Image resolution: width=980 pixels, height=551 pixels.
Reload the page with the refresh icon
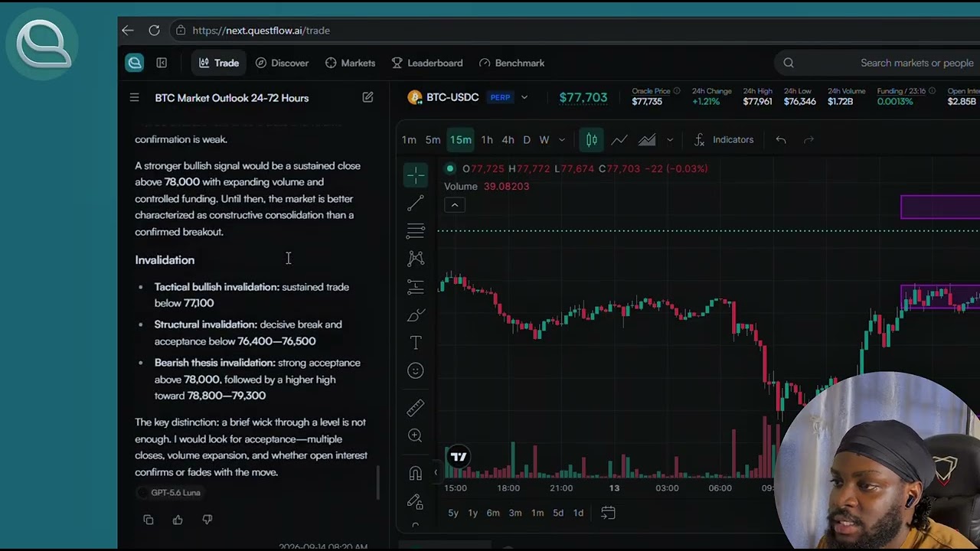point(154,31)
